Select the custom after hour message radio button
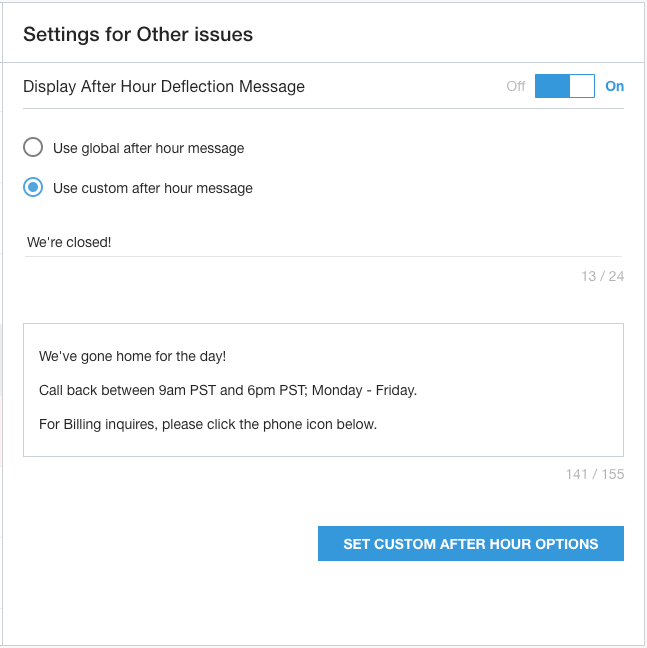 (x=33, y=188)
